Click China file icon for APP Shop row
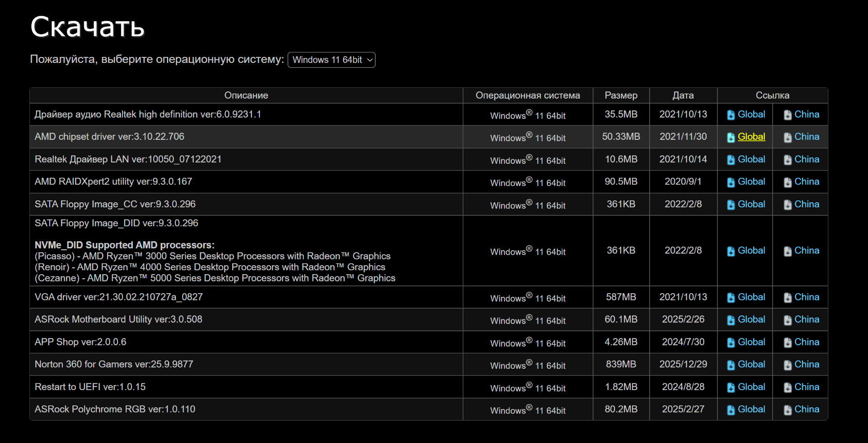 click(788, 343)
